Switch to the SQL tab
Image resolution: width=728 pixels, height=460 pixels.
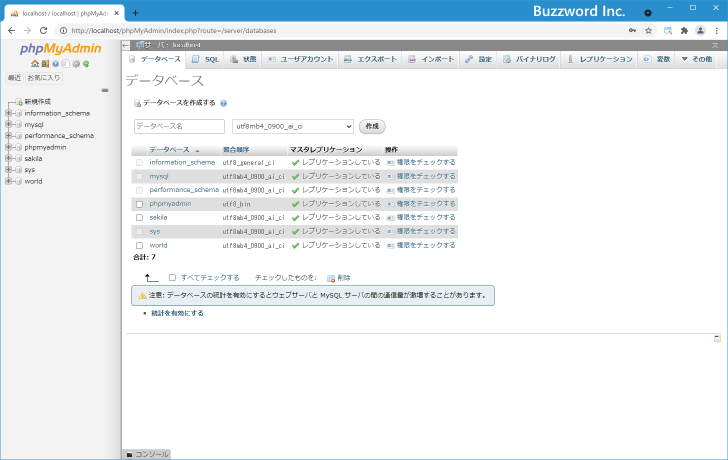pyautogui.click(x=205, y=59)
